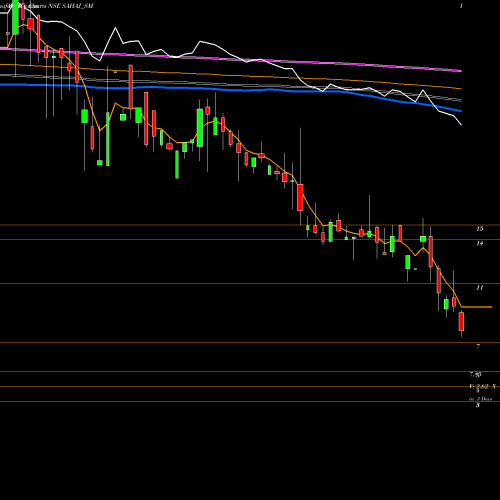Screen dimensions: 500x500
Task: Click the price label 15 on the right axis
Action: click(479, 229)
